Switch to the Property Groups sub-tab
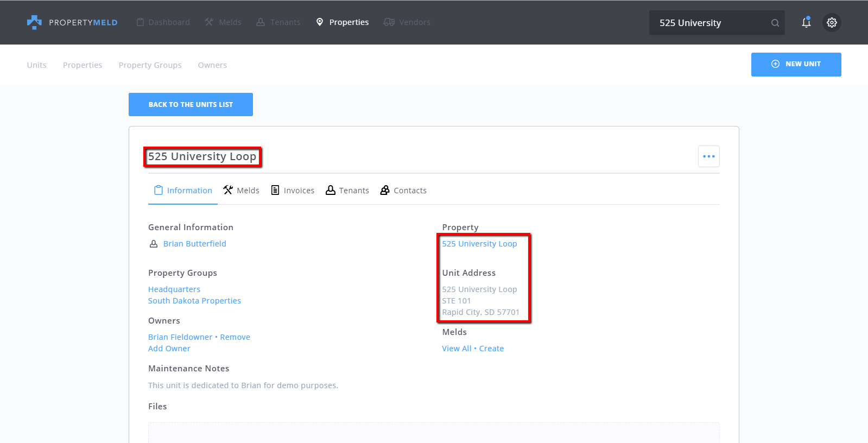Screen dimensions: 868x443 [150, 65]
